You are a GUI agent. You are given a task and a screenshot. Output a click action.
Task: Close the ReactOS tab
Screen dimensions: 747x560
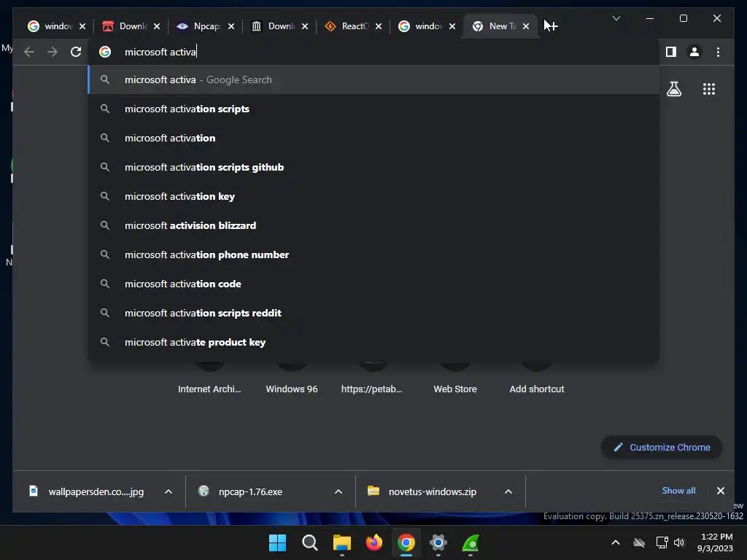pyautogui.click(x=379, y=26)
